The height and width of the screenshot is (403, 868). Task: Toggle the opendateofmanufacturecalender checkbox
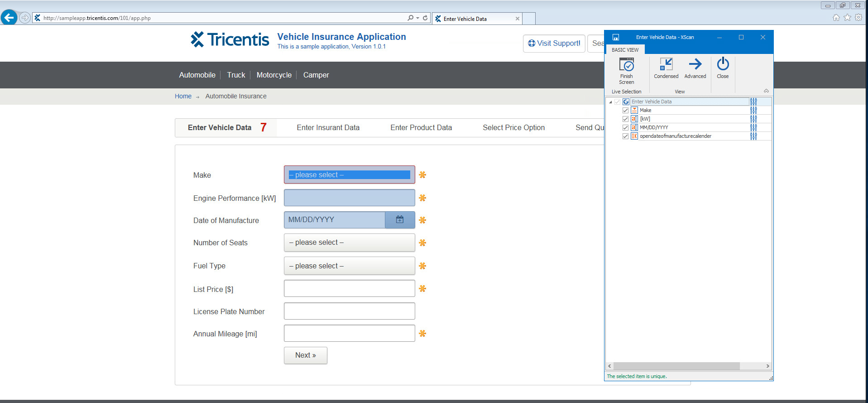pos(625,136)
